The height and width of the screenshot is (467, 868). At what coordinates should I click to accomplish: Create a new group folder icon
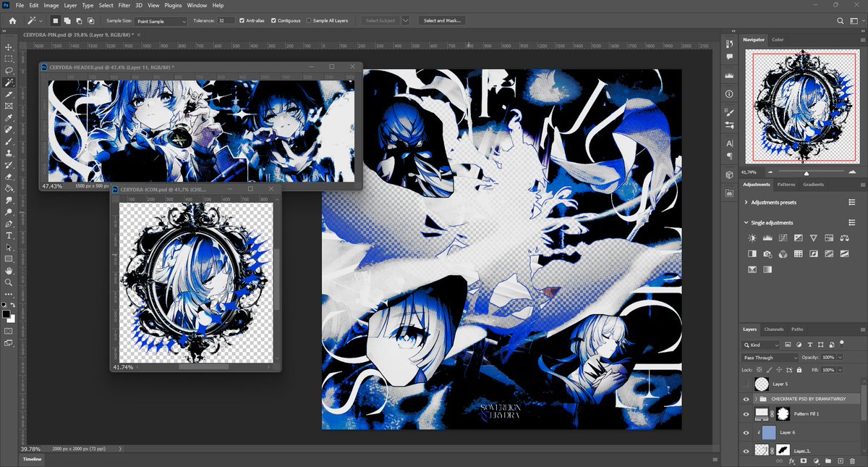click(x=827, y=460)
